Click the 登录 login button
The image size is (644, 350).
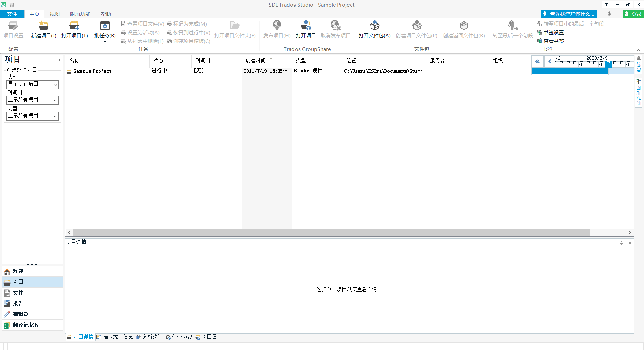pyautogui.click(x=633, y=14)
